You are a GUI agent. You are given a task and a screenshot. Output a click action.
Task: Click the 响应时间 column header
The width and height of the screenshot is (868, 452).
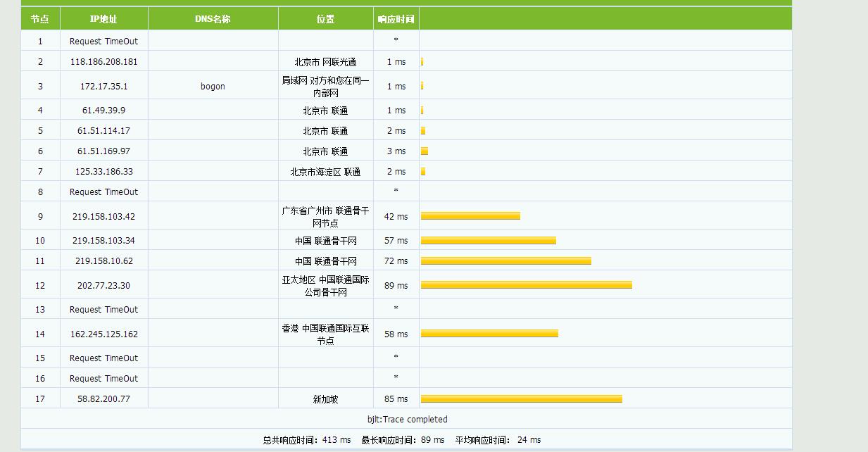396,19
